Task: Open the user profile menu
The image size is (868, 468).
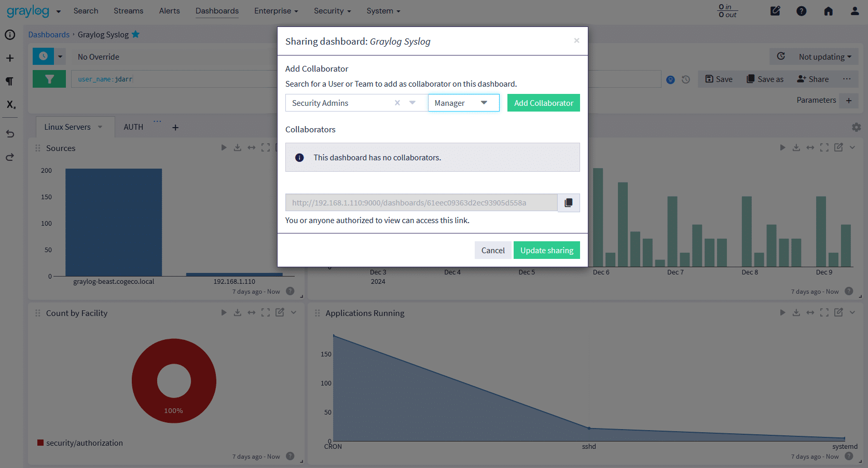Action: pos(855,11)
